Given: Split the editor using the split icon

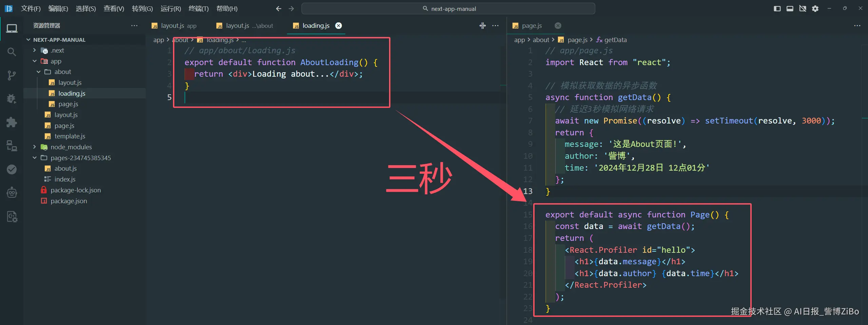Looking at the screenshot, I should point(482,25).
